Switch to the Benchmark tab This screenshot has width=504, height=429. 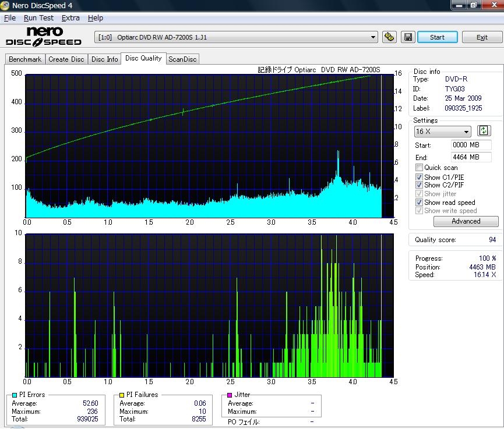25,59
